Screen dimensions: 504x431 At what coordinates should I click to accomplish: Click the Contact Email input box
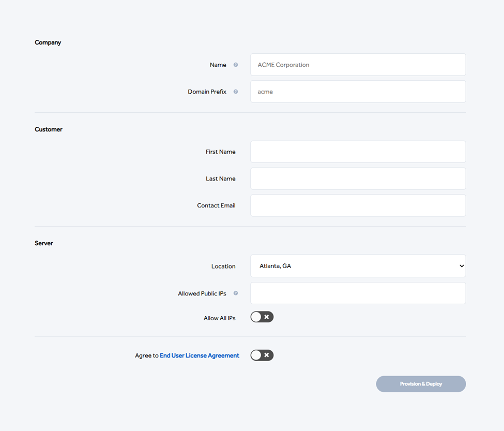pyautogui.click(x=358, y=205)
